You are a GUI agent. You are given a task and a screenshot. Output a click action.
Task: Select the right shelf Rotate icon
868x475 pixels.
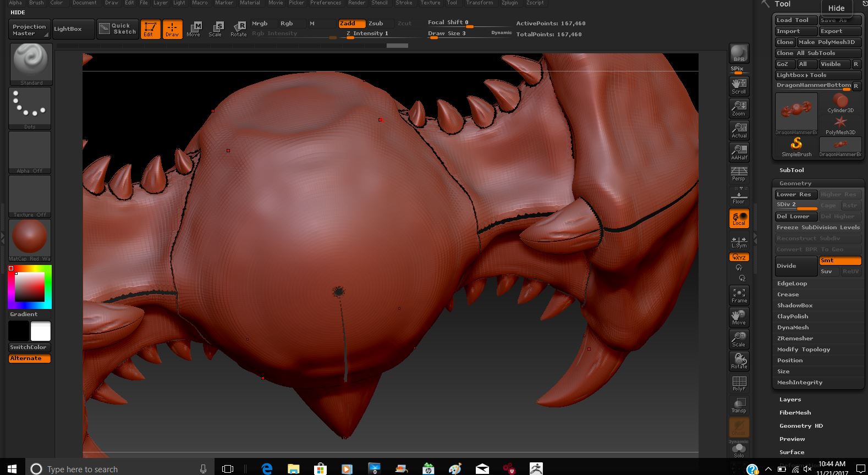click(x=739, y=361)
